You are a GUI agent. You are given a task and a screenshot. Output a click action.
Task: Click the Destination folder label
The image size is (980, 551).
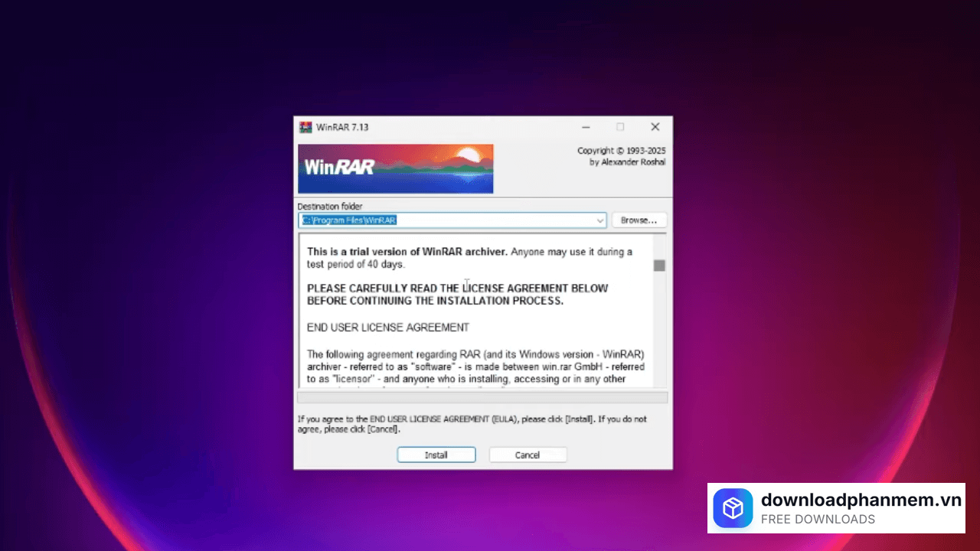pyautogui.click(x=330, y=207)
